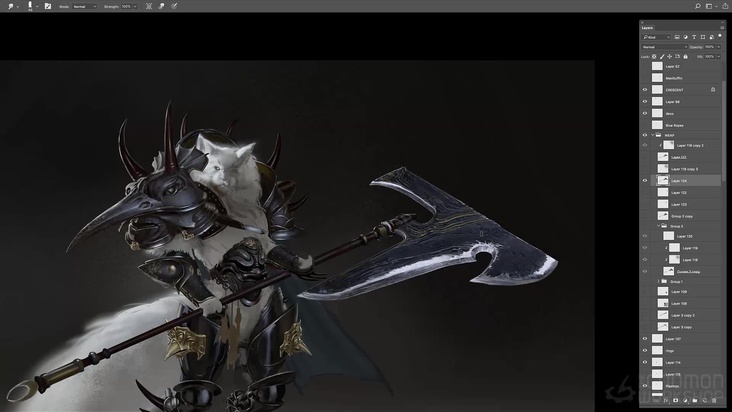Click the Share icon at top right
Viewport: 732px width, 412px height.
pos(725,6)
